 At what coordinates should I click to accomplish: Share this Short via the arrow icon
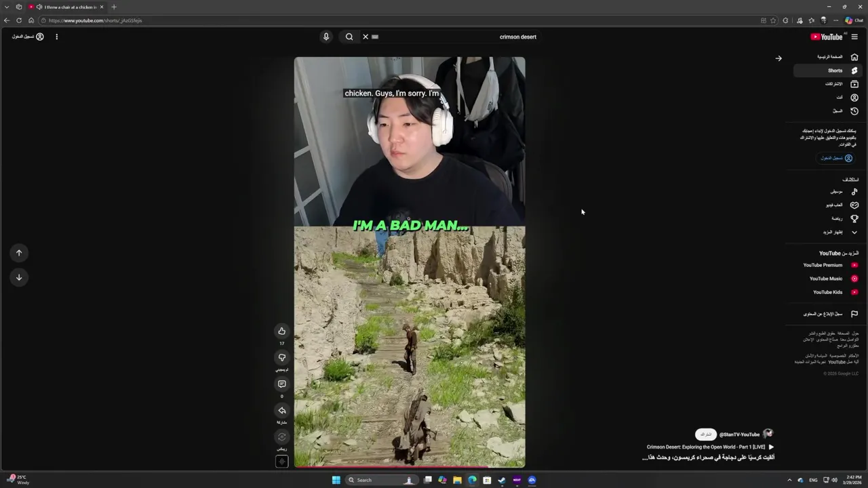[281, 410]
